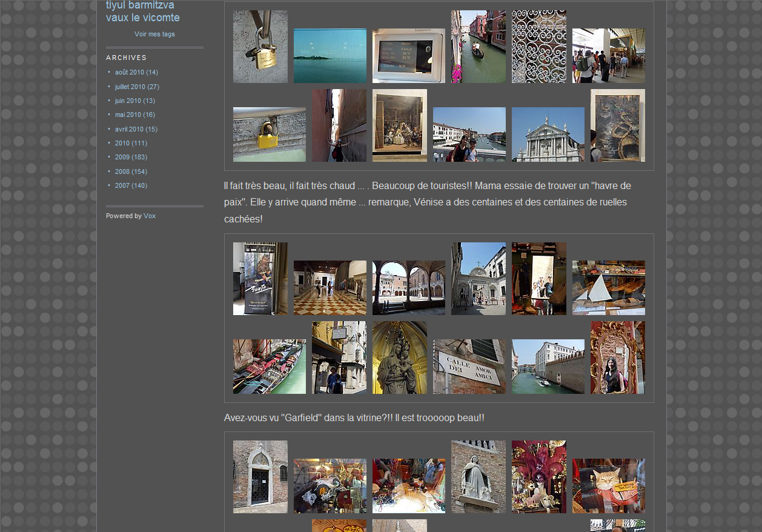The width and height of the screenshot is (762, 532).
Task: View the yellow padlock photo
Action: [270, 135]
